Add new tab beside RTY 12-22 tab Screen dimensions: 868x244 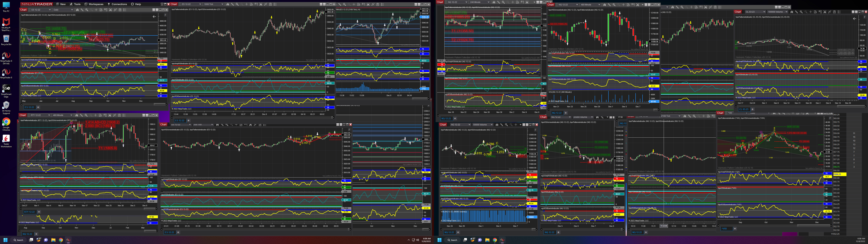coord(39,212)
